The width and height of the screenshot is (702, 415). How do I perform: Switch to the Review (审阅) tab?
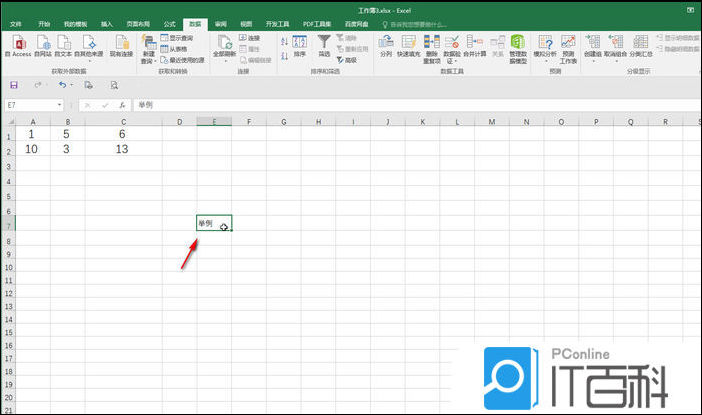(221, 24)
